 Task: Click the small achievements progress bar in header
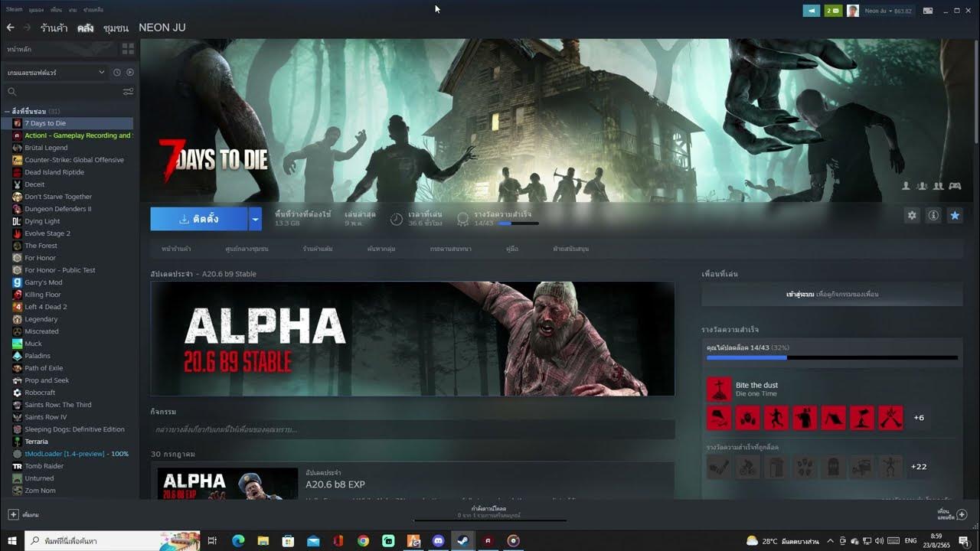[x=518, y=223]
